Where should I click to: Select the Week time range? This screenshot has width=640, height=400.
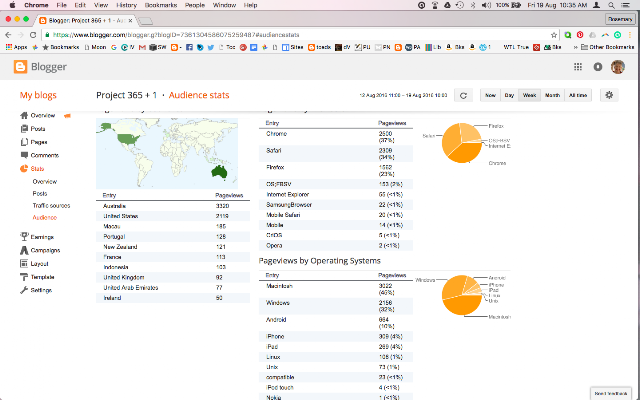click(x=529, y=95)
